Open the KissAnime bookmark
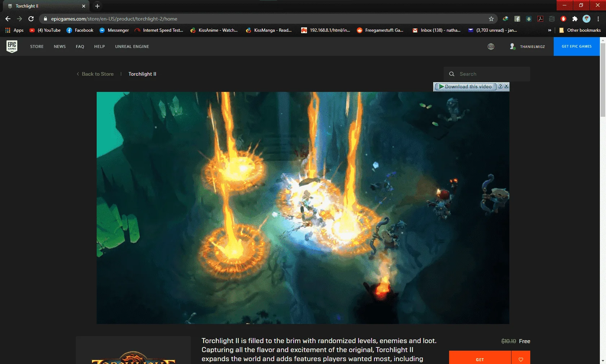The image size is (606, 364). click(x=214, y=30)
